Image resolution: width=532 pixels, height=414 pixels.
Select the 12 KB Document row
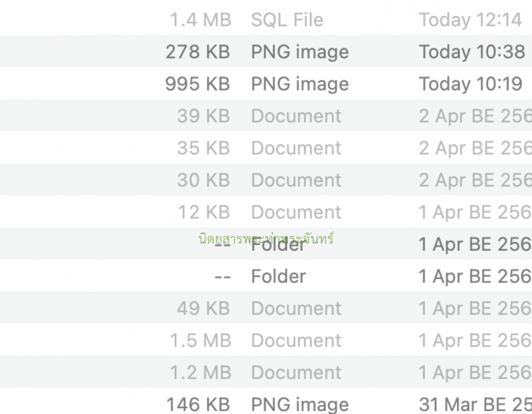tap(266, 211)
